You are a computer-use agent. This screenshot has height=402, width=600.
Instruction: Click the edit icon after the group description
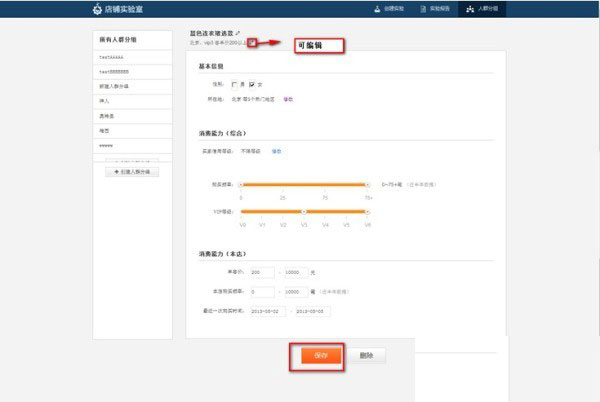[251, 43]
